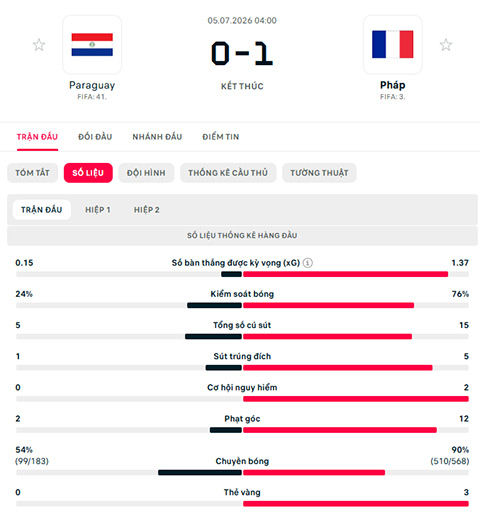Click the Kiểm soát bóng possession bar
The width and height of the screenshot is (480, 520).
pos(242,305)
